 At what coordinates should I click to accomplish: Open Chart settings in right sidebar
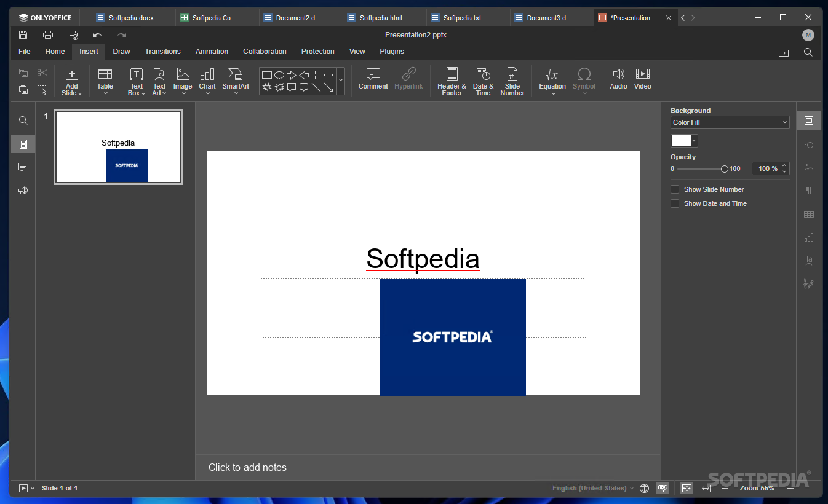pyautogui.click(x=809, y=237)
